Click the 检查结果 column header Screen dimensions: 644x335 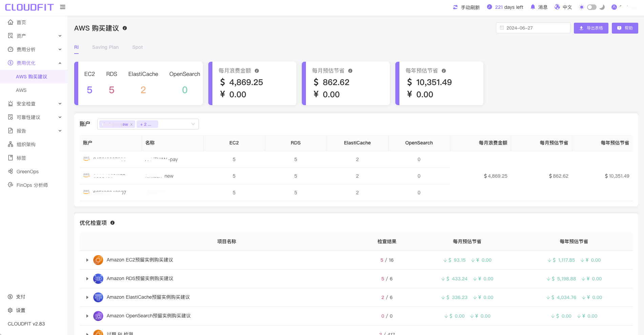click(387, 241)
